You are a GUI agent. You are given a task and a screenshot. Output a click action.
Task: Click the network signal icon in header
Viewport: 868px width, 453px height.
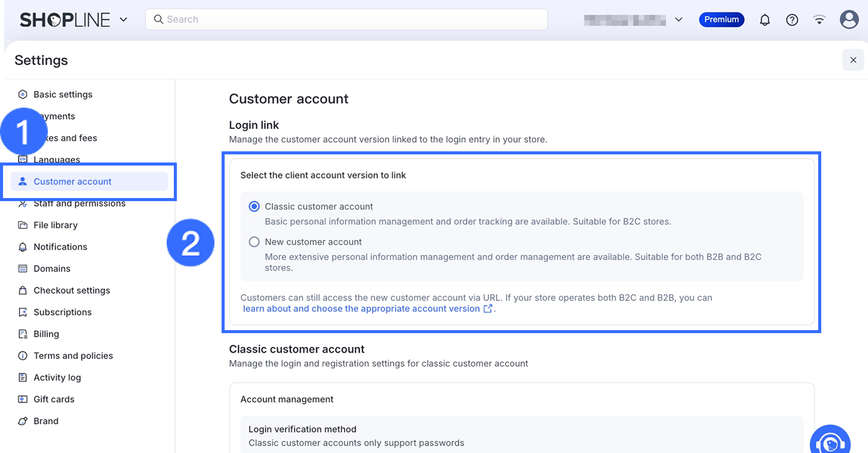tap(819, 20)
